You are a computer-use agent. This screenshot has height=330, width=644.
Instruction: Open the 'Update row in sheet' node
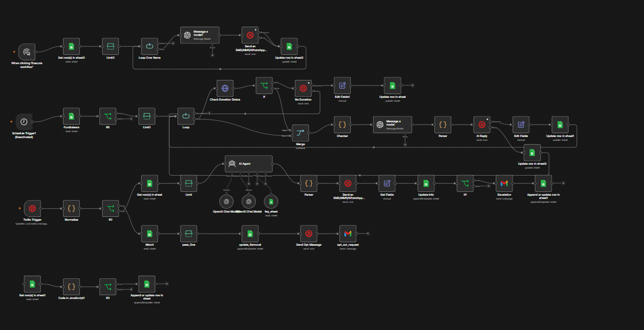click(392, 85)
